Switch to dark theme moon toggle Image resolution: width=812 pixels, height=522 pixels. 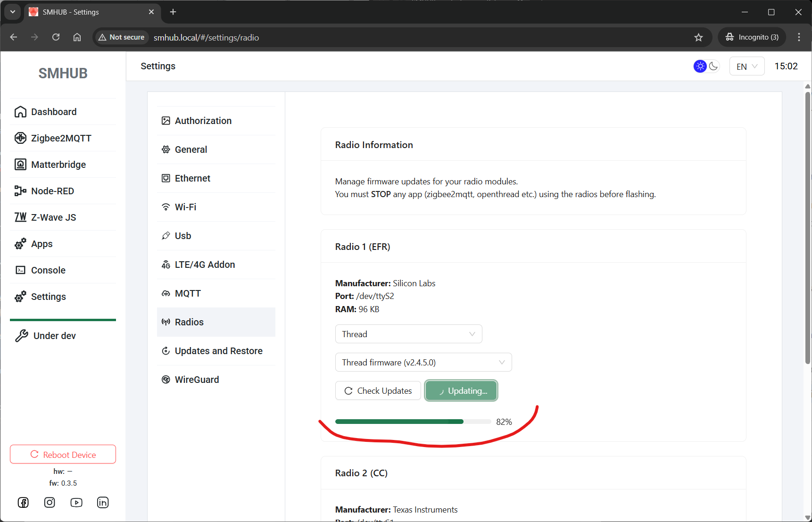[x=713, y=66]
